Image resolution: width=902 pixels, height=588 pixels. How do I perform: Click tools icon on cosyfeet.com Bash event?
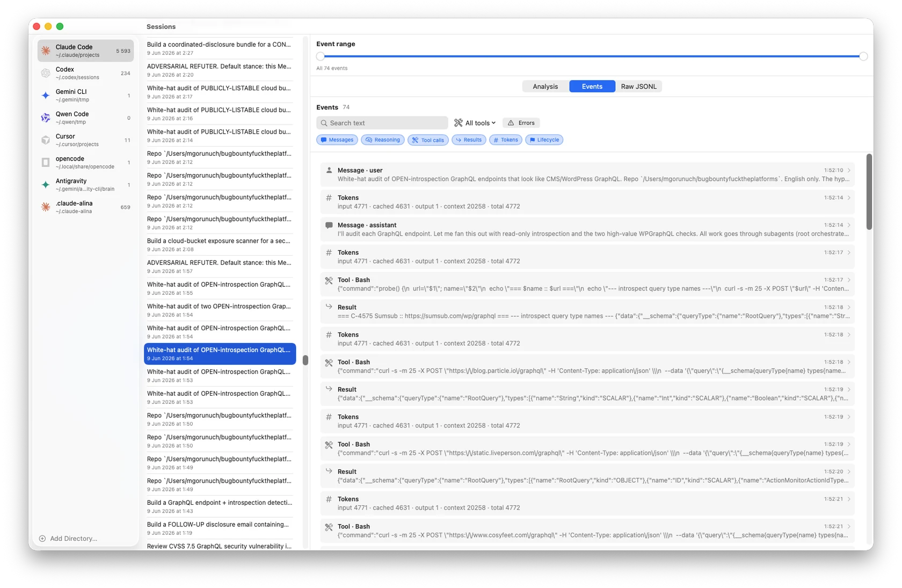(x=329, y=527)
